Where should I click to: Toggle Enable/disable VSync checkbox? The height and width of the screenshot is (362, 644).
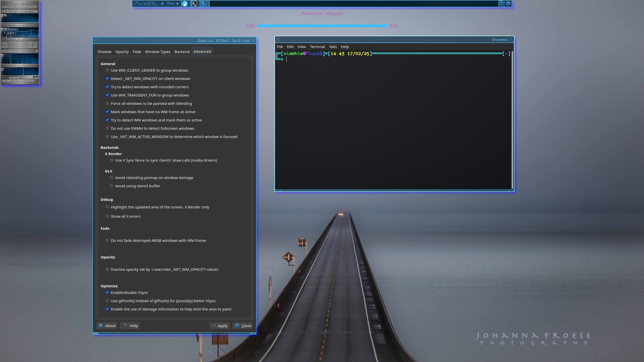(x=107, y=293)
